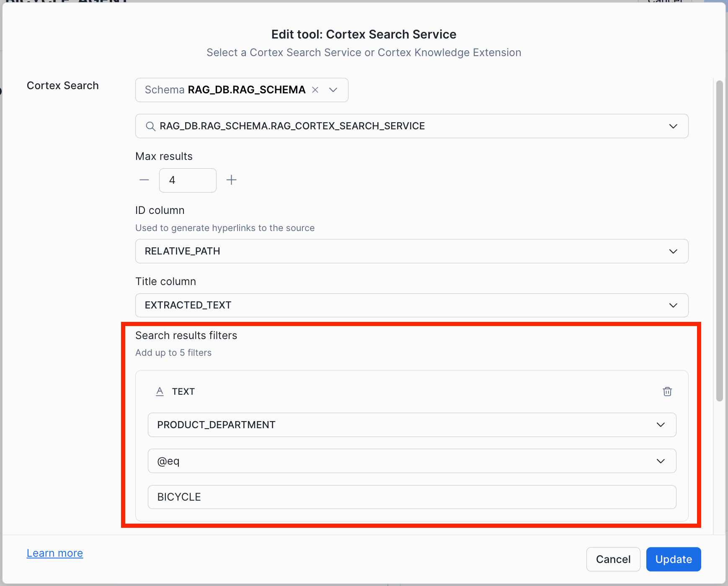The image size is (728, 586).
Task: Click the Max results number field
Action: (x=188, y=180)
